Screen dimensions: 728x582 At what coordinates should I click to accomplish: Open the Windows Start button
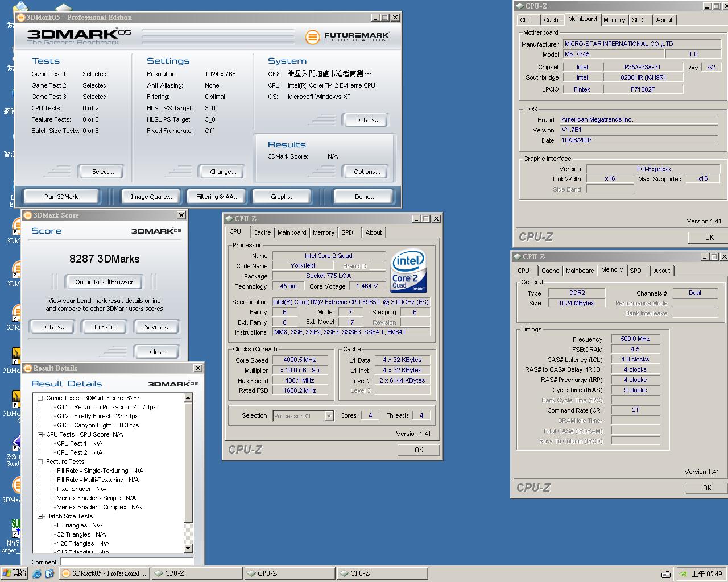coord(14,573)
